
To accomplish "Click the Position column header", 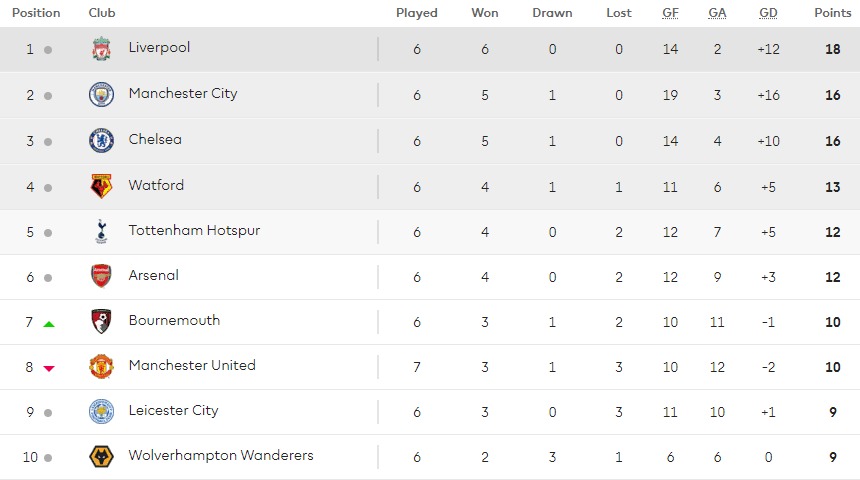I will point(36,13).
